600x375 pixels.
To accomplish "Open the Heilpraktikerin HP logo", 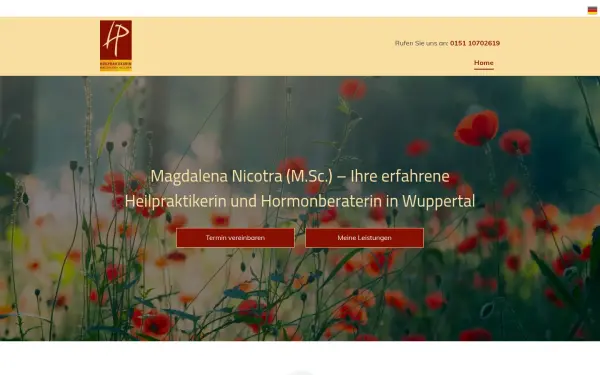I will point(116,46).
